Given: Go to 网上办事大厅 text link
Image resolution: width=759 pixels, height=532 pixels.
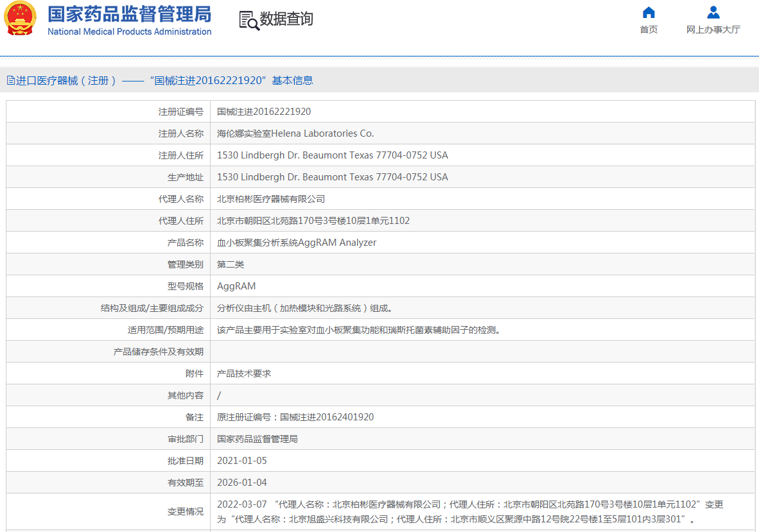Looking at the screenshot, I should (713, 30).
